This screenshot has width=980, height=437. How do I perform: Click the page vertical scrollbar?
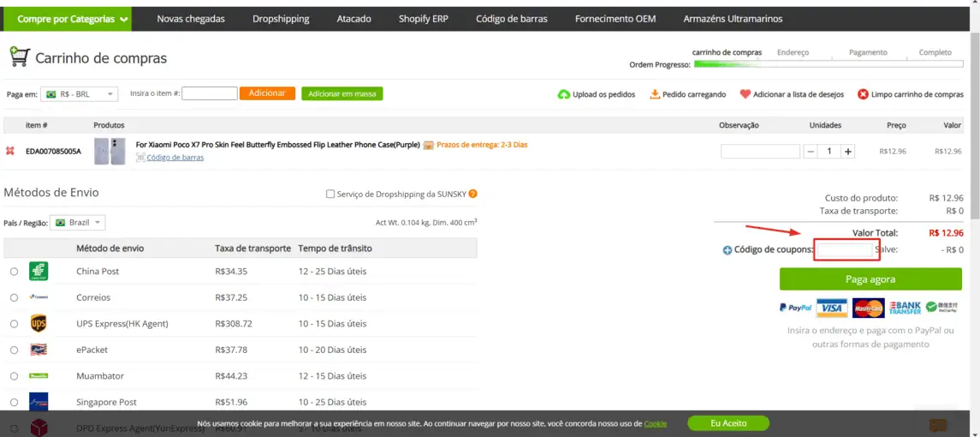[x=974, y=125]
